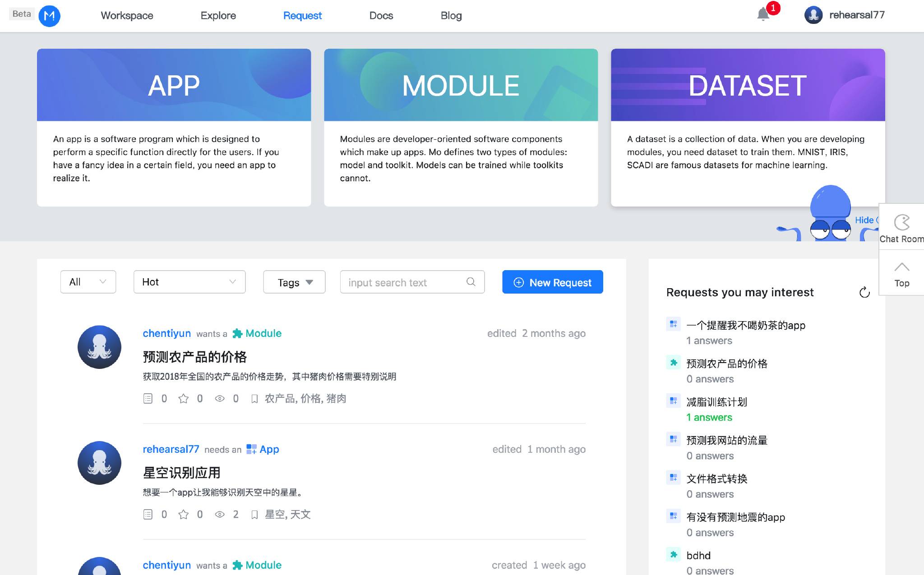Screen dimensions: 924x575
Task: Expand the Hot sort order dropdown
Action: tap(189, 281)
